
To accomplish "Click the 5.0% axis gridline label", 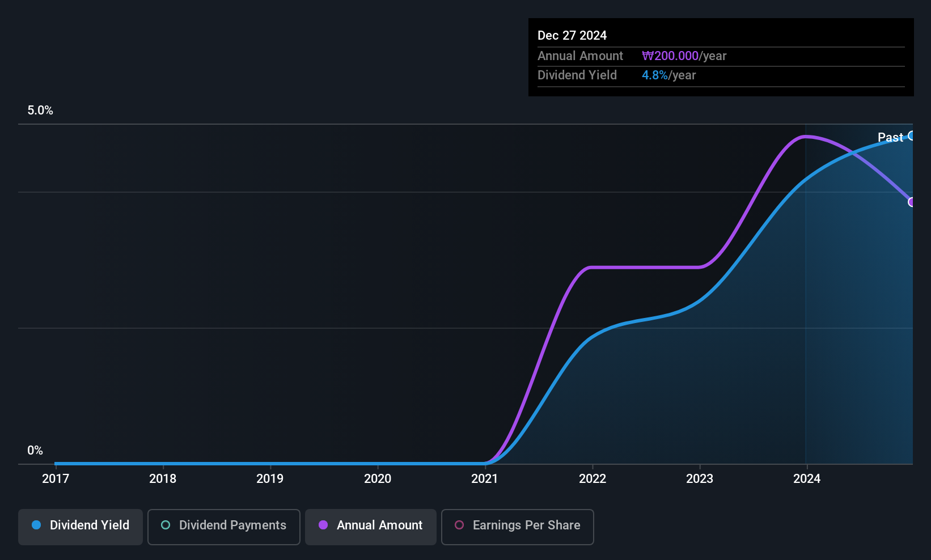I will [x=40, y=111].
